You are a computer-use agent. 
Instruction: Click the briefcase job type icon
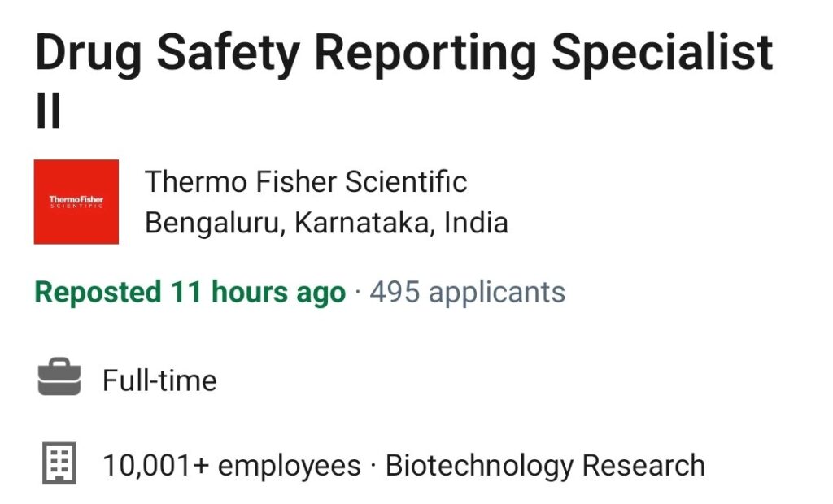coord(59,377)
